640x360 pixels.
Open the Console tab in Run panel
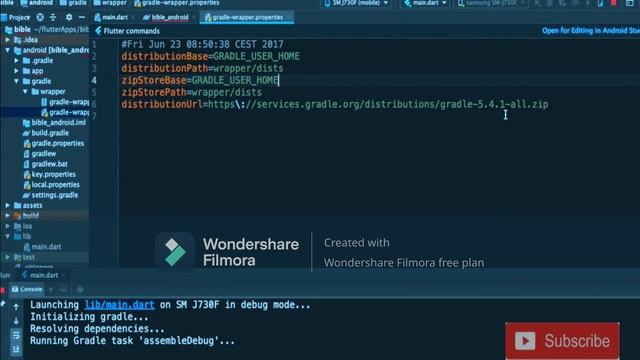click(x=27, y=289)
